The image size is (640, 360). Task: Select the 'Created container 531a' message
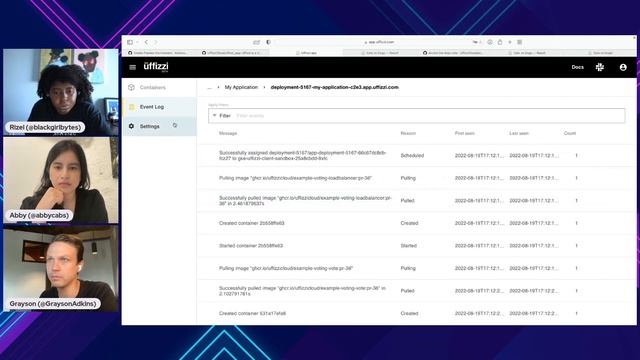coord(252,313)
